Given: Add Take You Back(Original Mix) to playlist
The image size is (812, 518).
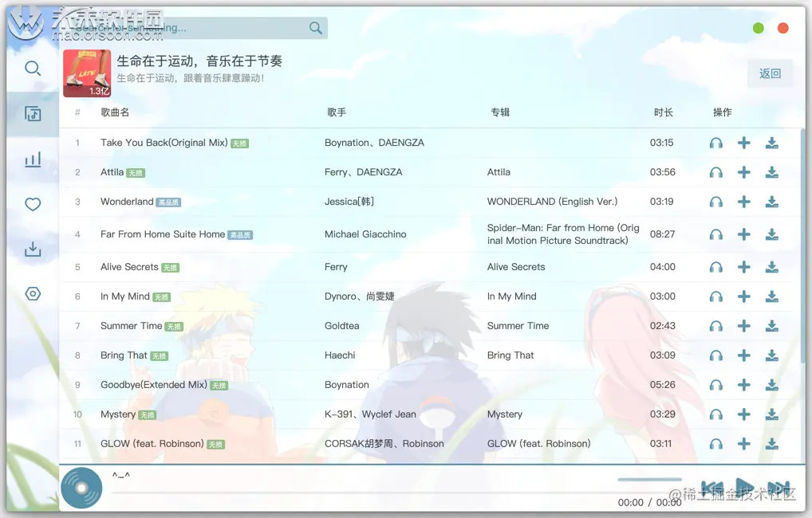Looking at the screenshot, I should pyautogui.click(x=743, y=143).
